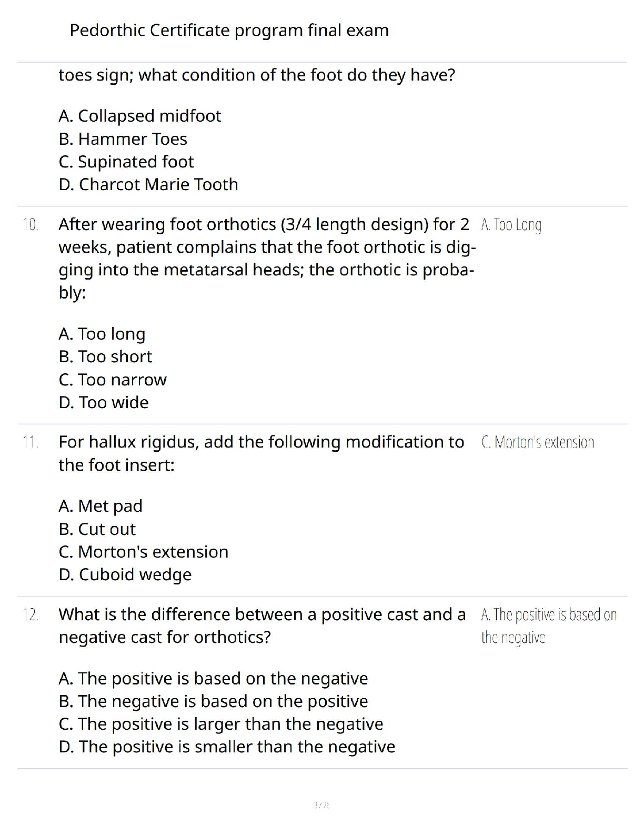Viewport: 644px width, 834px height.
Task: Click question number 11 label
Action: [30, 442]
